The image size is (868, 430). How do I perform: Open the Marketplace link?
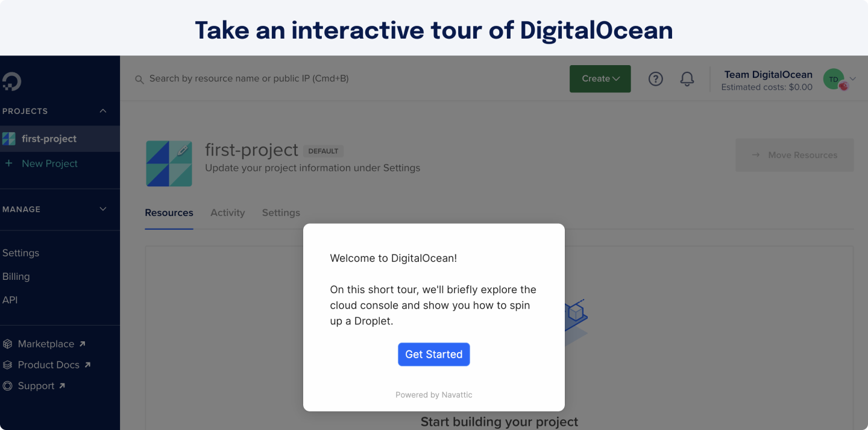(46, 344)
